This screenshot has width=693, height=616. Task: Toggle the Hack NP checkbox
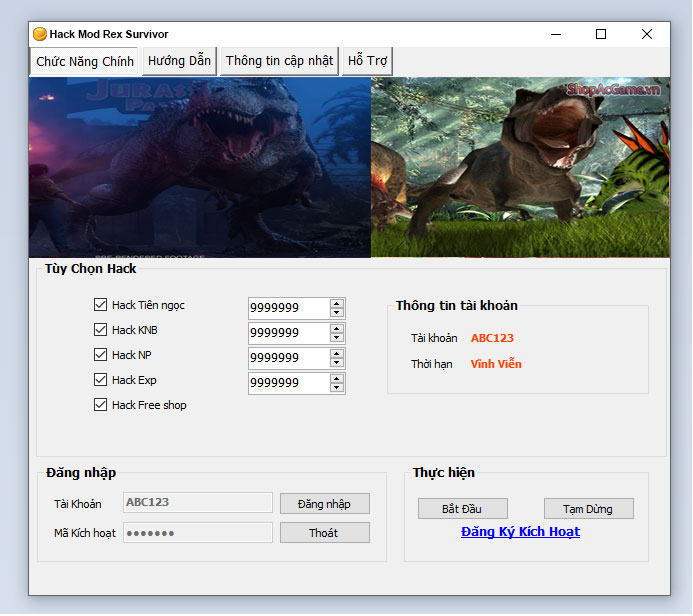pos(100,355)
